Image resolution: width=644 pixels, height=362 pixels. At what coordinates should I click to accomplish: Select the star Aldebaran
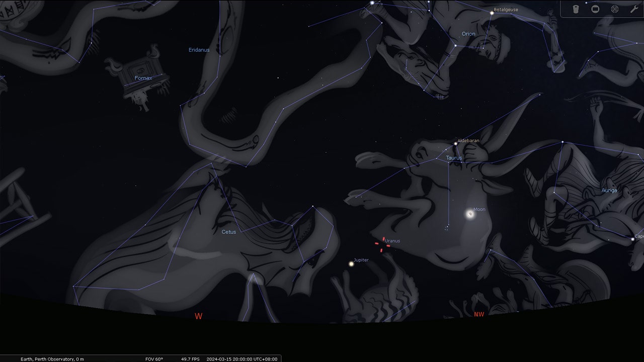click(455, 143)
